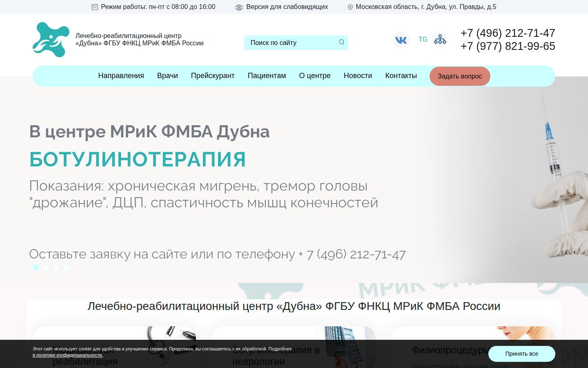Click the eye icon for visually impaired version
Screen dimensions: 588x368
239,7
